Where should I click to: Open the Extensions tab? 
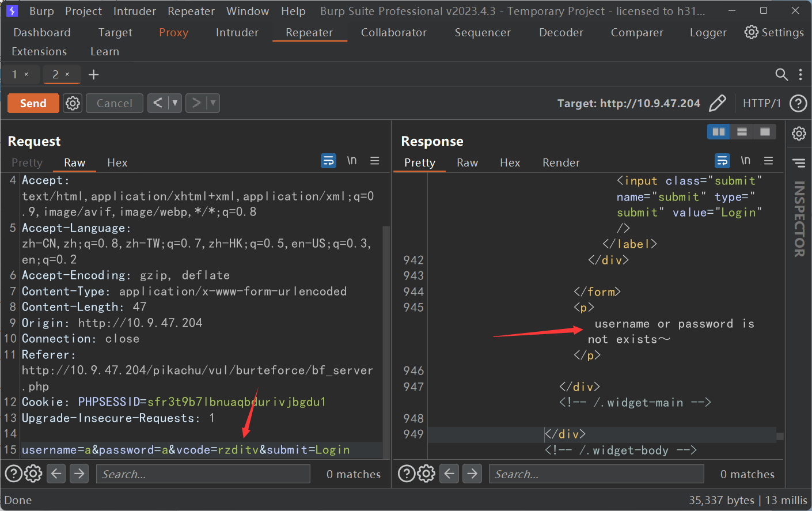point(39,51)
